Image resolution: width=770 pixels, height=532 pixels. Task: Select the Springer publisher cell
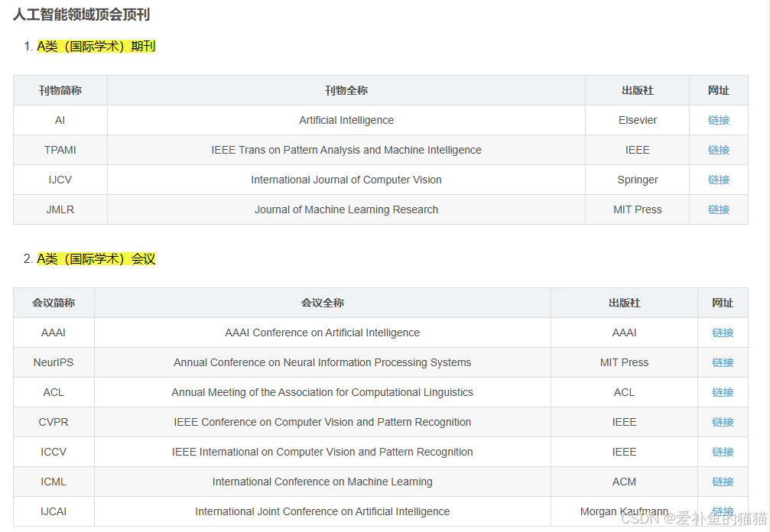click(638, 180)
